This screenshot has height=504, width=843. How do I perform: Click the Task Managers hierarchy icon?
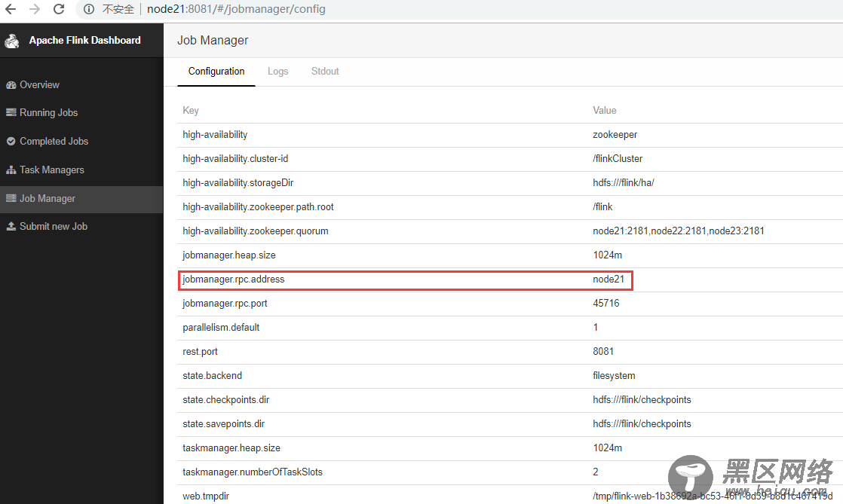pos(11,170)
